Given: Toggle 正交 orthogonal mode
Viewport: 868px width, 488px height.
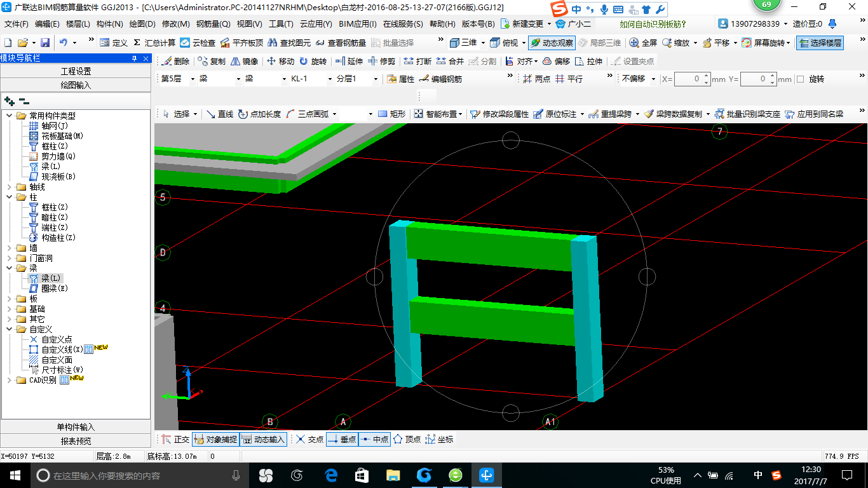Looking at the screenshot, I should (175, 440).
